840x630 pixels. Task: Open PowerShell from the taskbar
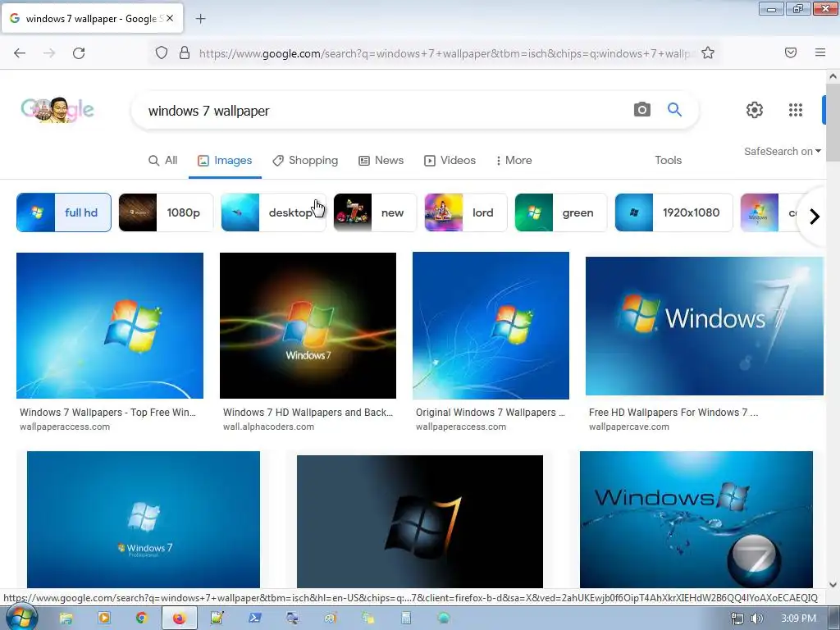255,619
